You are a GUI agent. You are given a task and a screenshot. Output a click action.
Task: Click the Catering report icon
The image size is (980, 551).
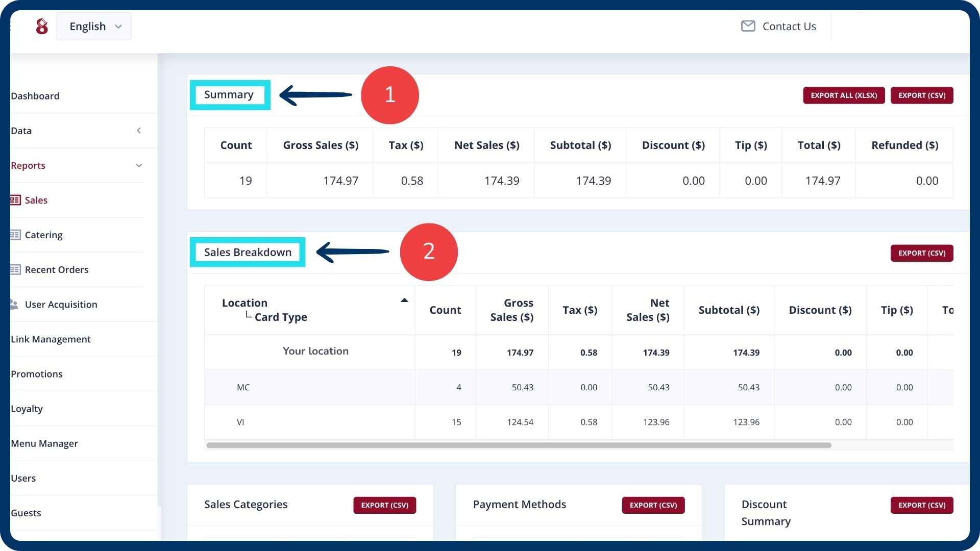pos(15,235)
